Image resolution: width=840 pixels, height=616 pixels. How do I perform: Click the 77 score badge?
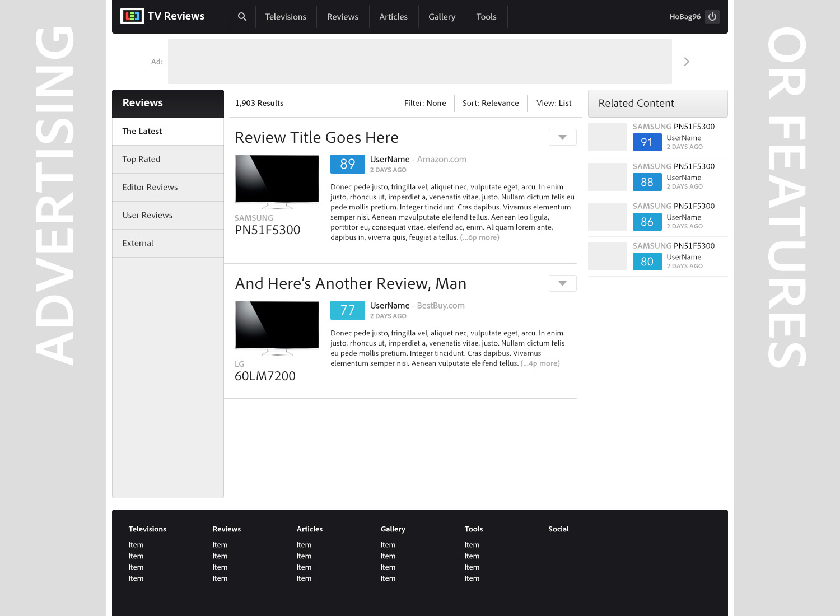(347, 310)
